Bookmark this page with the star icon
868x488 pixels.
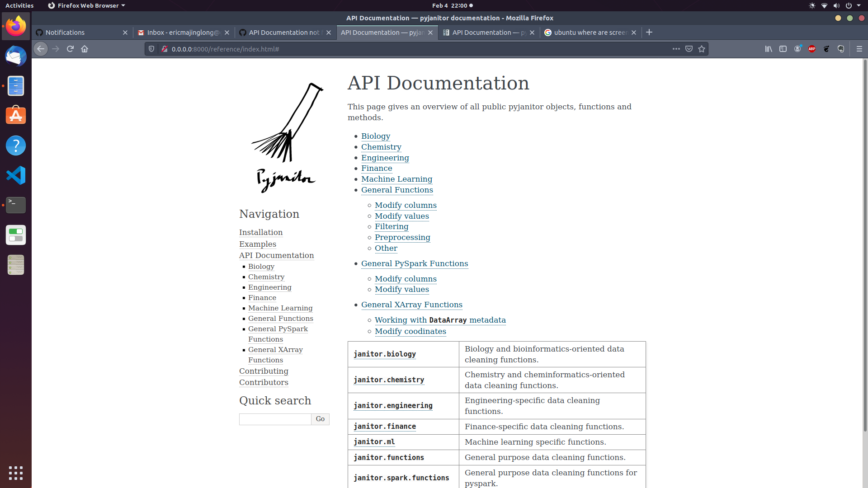pos(701,49)
